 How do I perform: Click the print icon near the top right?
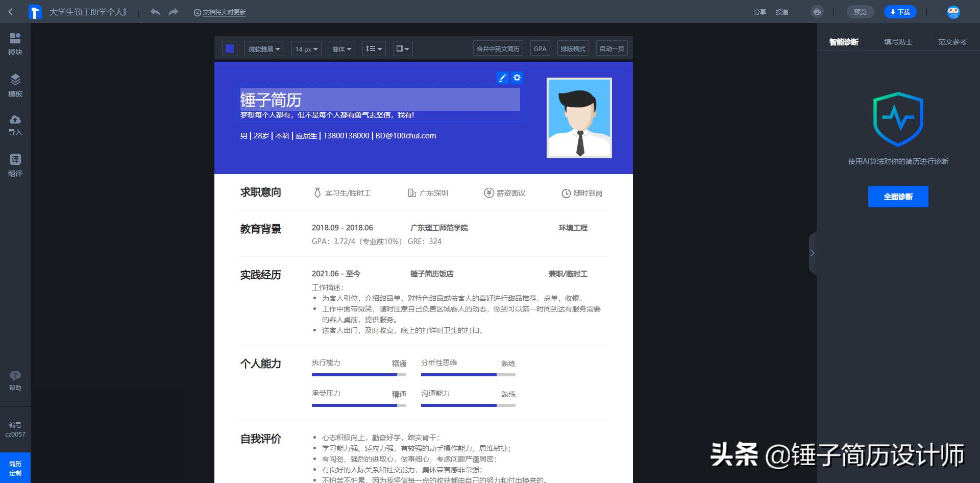pos(817,11)
